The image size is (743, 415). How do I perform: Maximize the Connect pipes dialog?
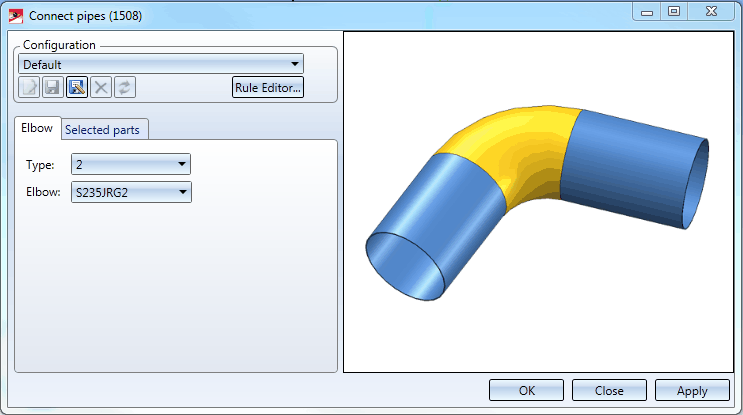[x=674, y=11]
